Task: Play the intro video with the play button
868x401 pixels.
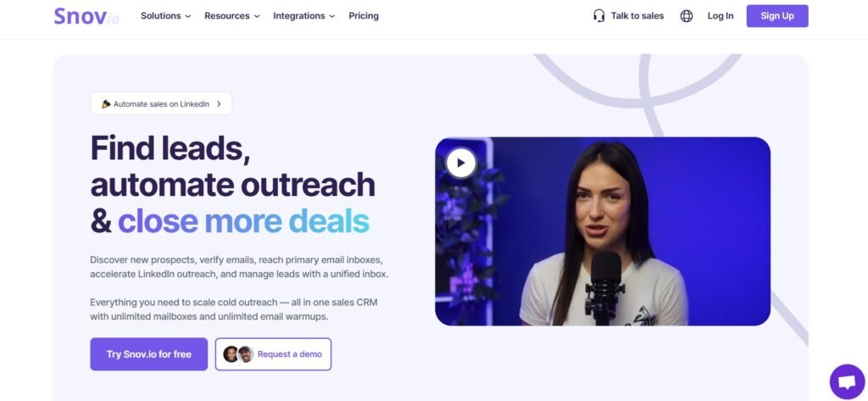Action: pos(460,164)
